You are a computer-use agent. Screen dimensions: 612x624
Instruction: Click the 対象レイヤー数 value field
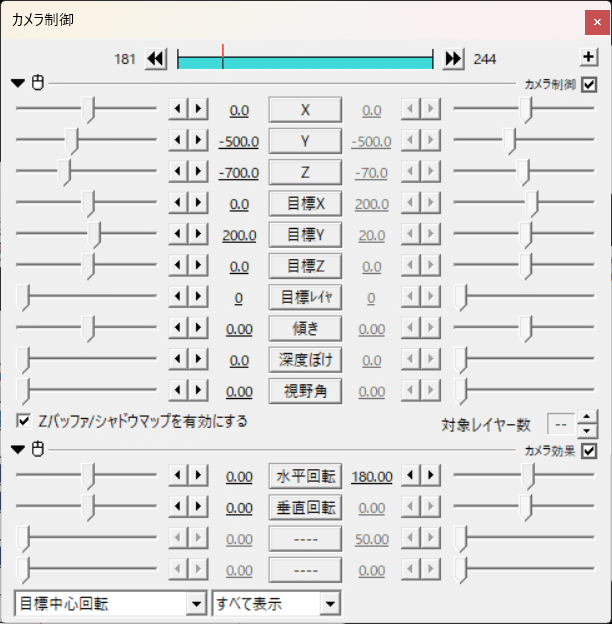coord(561,425)
